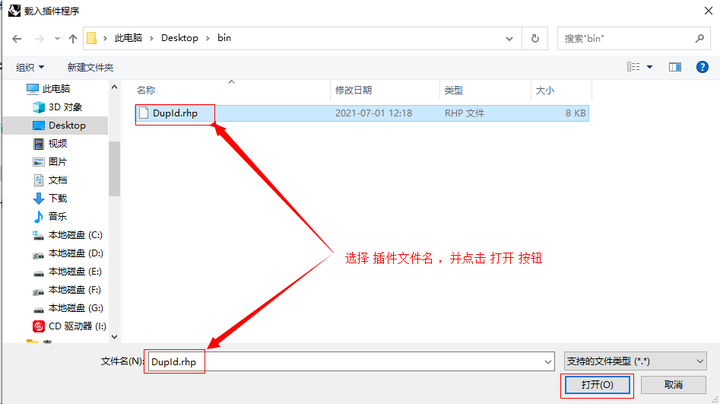
Task: Click sidebar scrollbar up arrow
Action: [x=114, y=87]
